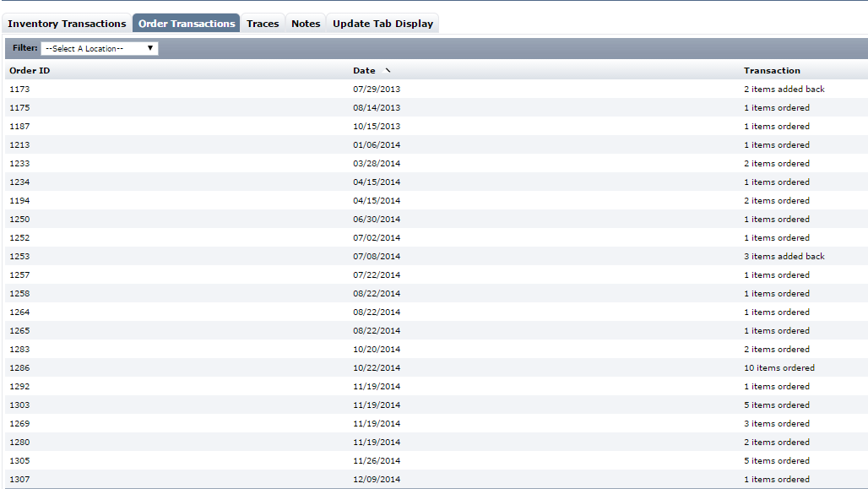Click "1 items ordered" for order 1307

pos(777,479)
